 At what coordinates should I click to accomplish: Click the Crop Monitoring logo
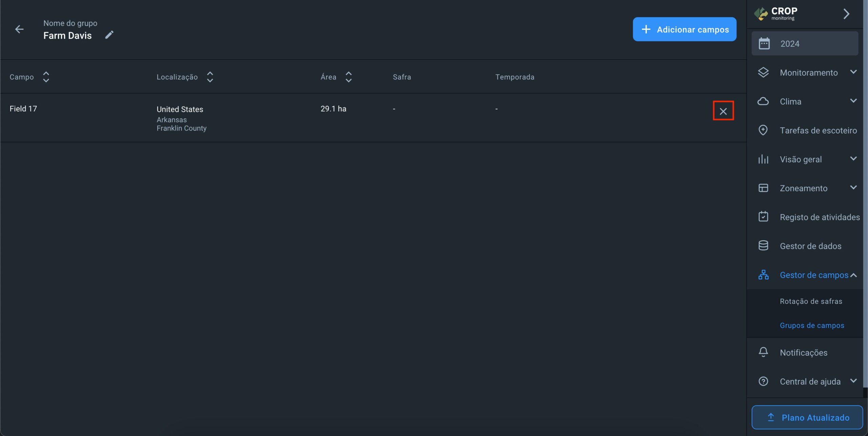pyautogui.click(x=775, y=14)
